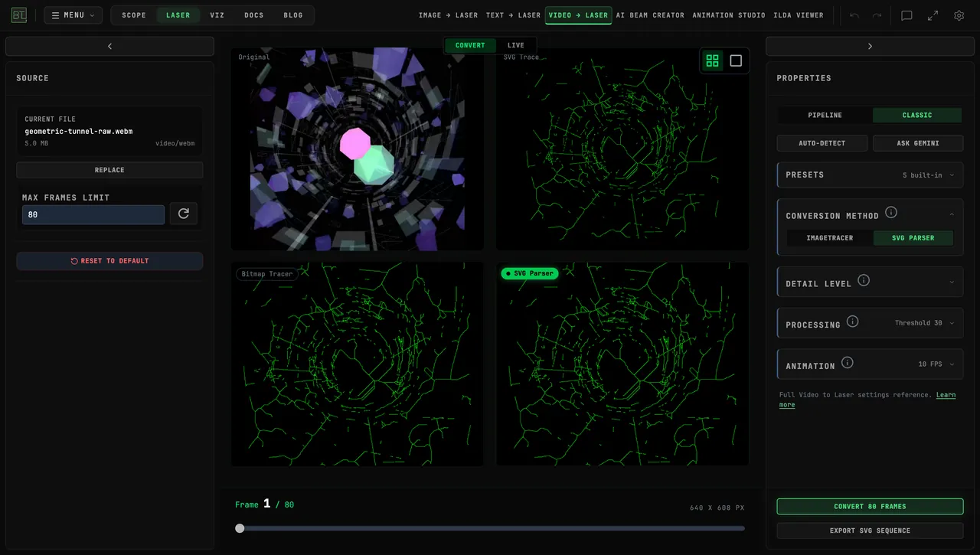Collapse the right panel arrow

click(x=870, y=46)
